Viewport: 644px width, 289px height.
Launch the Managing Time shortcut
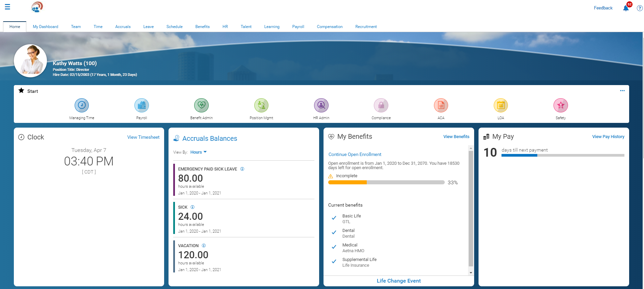(82, 105)
